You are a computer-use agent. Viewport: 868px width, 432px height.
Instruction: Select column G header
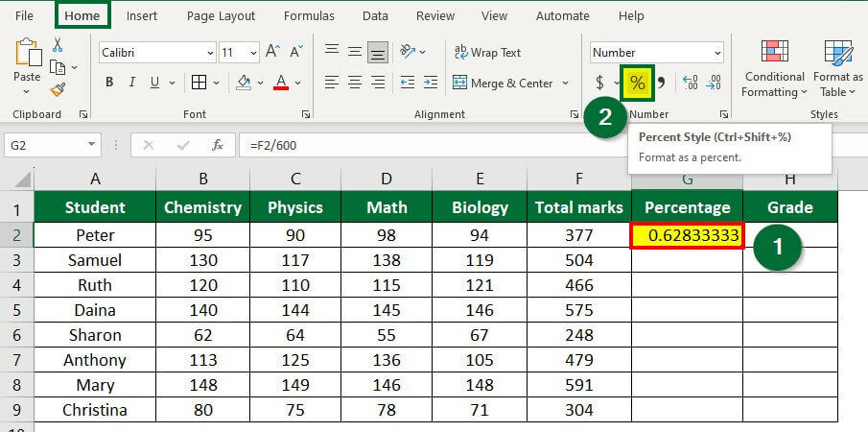[x=687, y=179]
